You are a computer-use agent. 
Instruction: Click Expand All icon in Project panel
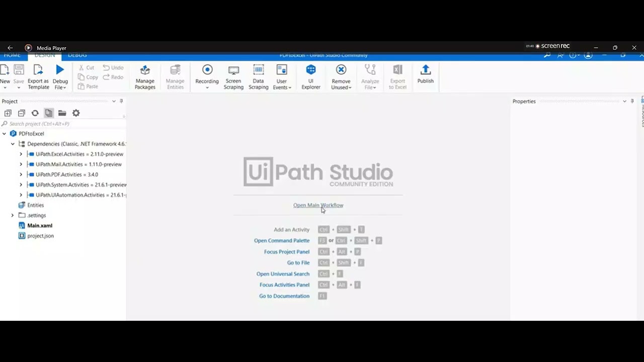coord(8,113)
